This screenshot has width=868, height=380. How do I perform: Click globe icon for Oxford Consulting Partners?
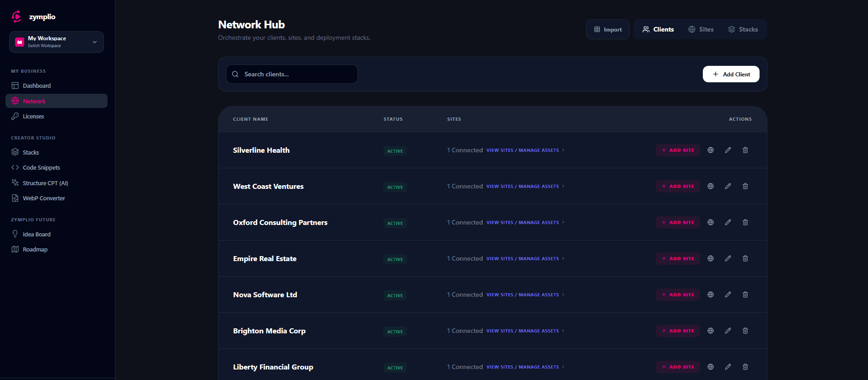coord(711,222)
